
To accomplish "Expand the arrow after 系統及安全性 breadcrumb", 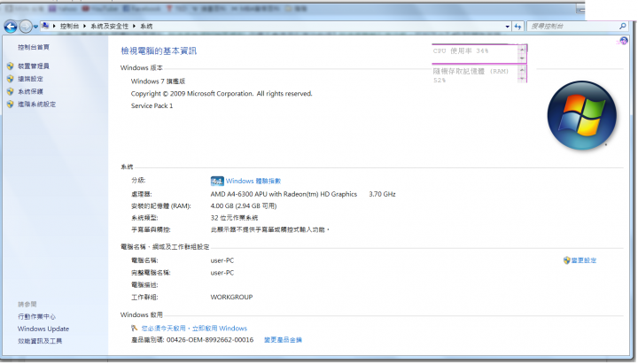I will point(134,27).
